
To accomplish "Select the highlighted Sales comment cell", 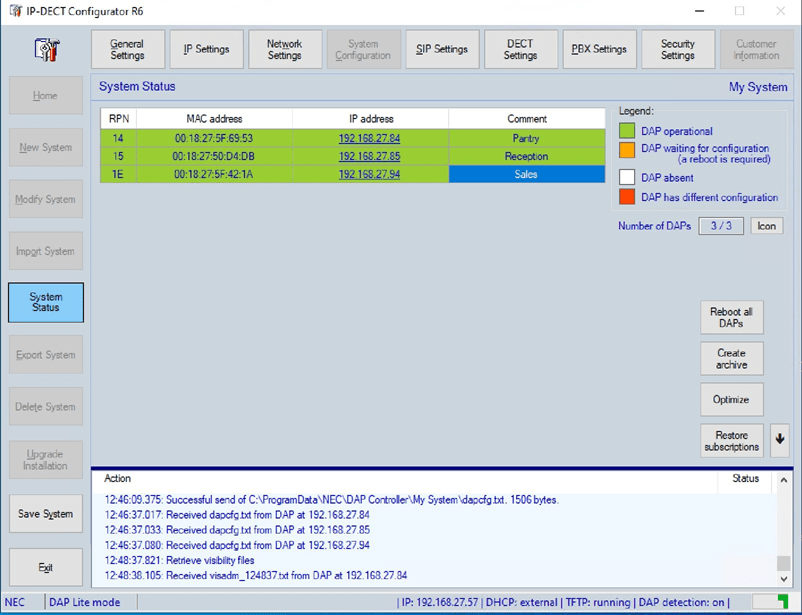I will tap(527, 174).
